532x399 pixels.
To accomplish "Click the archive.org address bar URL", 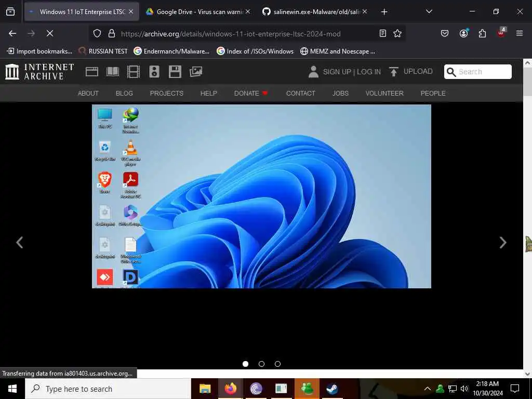I will pos(231,34).
